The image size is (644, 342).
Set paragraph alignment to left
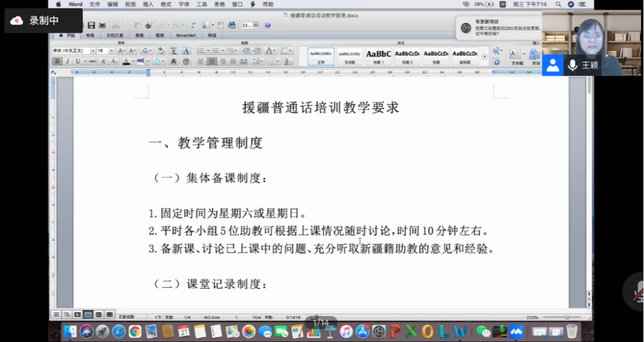point(201,61)
